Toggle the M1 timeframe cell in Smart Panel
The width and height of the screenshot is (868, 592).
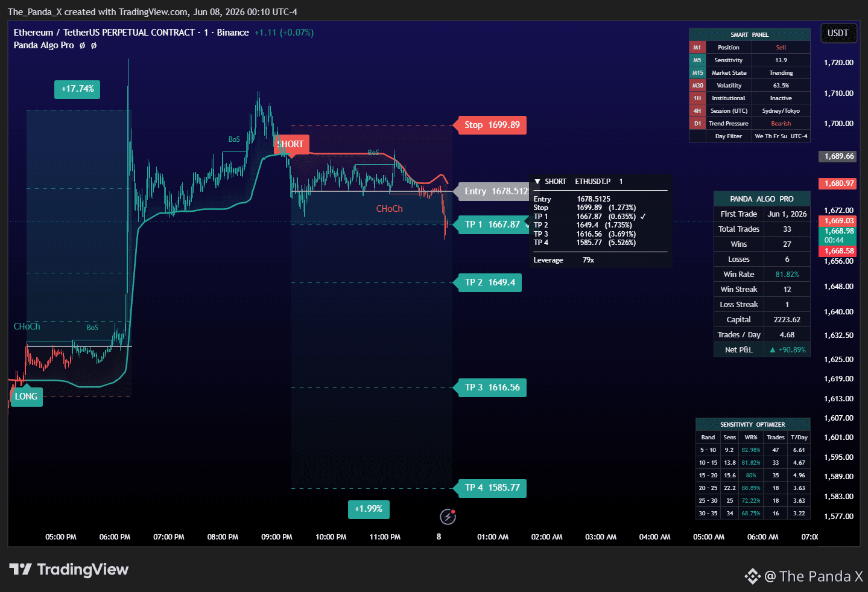click(x=697, y=47)
